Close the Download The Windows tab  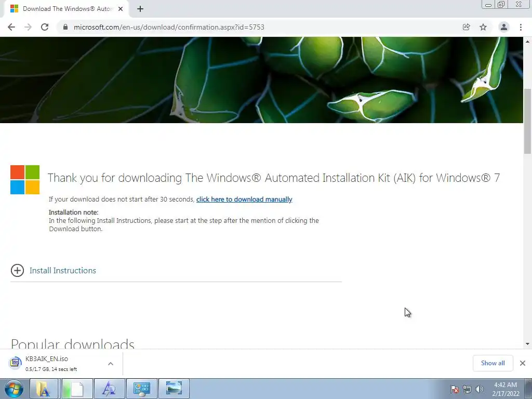tap(121, 9)
